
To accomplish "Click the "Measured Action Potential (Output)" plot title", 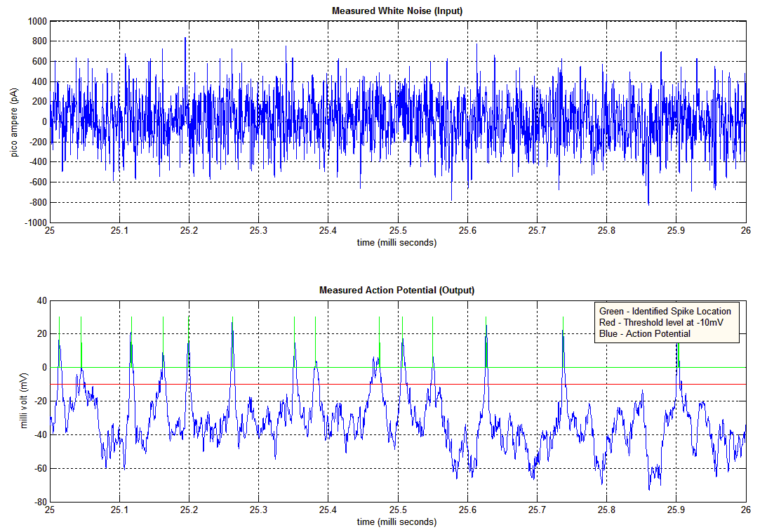I will coord(396,290).
